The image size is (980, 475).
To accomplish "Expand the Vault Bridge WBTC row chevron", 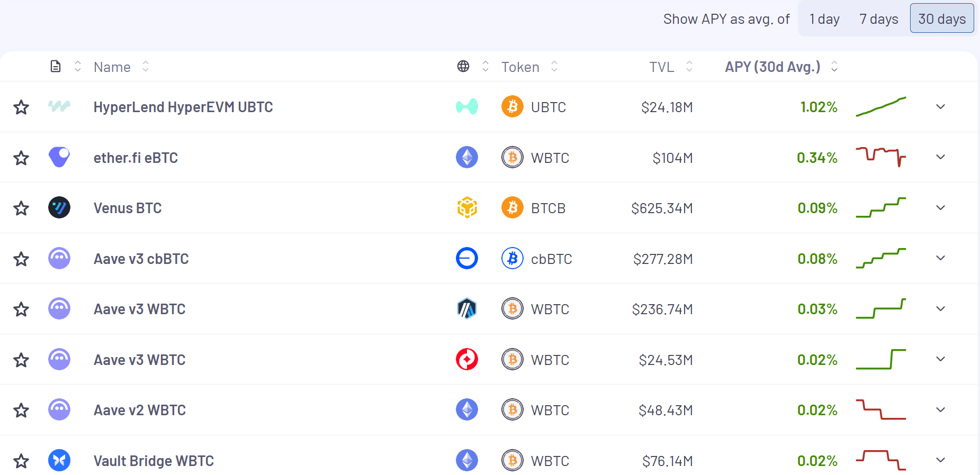I will [x=940, y=460].
